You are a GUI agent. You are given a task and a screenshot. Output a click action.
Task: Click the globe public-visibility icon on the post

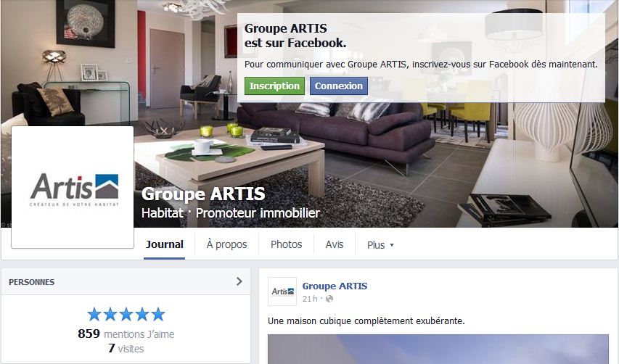329,299
